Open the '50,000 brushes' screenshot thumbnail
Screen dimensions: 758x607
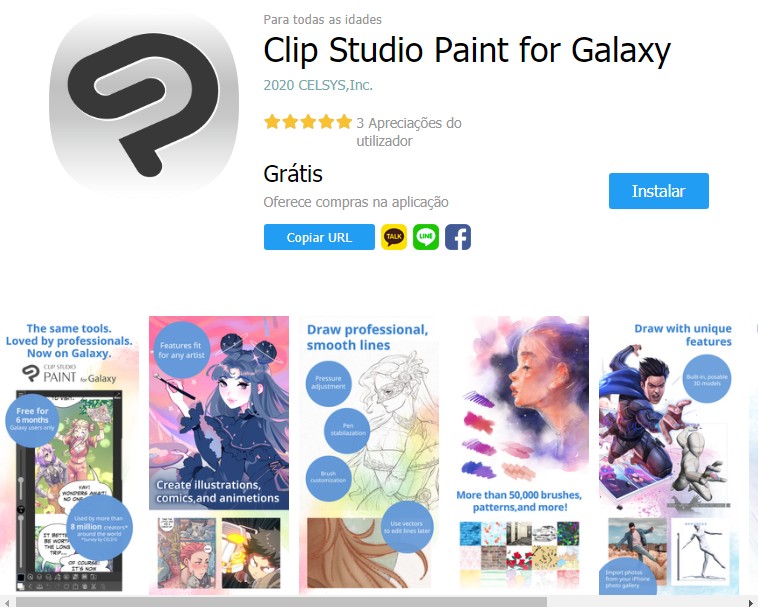click(x=519, y=455)
